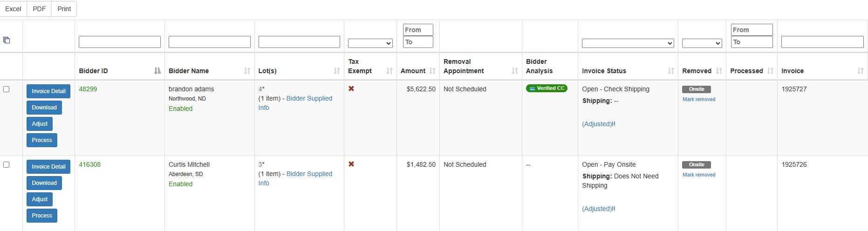Click sort arrows on Lot(s) column

(337, 71)
